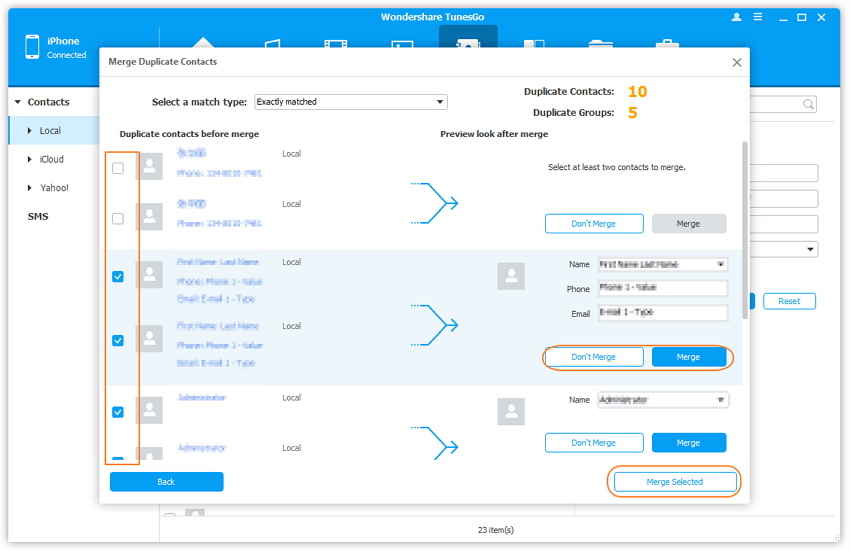Click the Merge Selected button
Viewport: 850px width, 551px height.
click(674, 482)
